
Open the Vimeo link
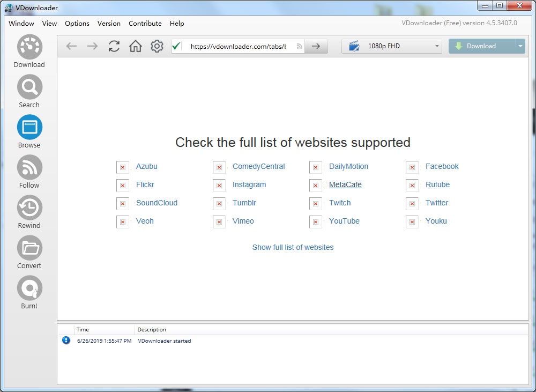pos(243,220)
